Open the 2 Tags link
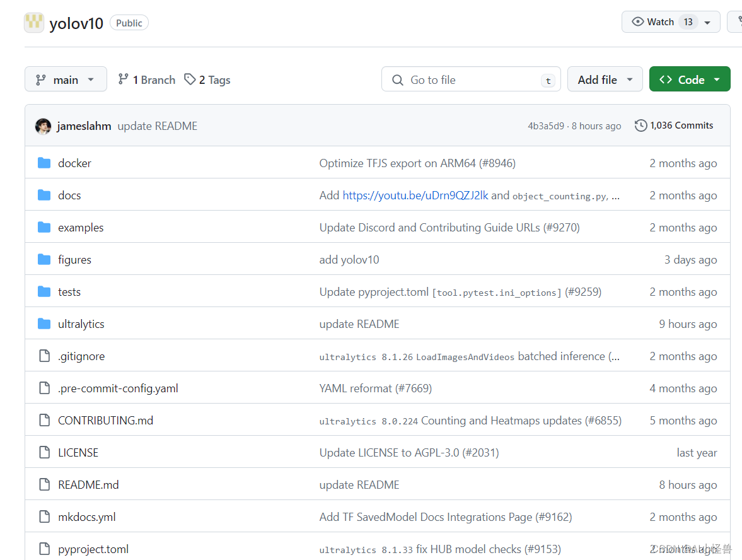 click(x=207, y=79)
